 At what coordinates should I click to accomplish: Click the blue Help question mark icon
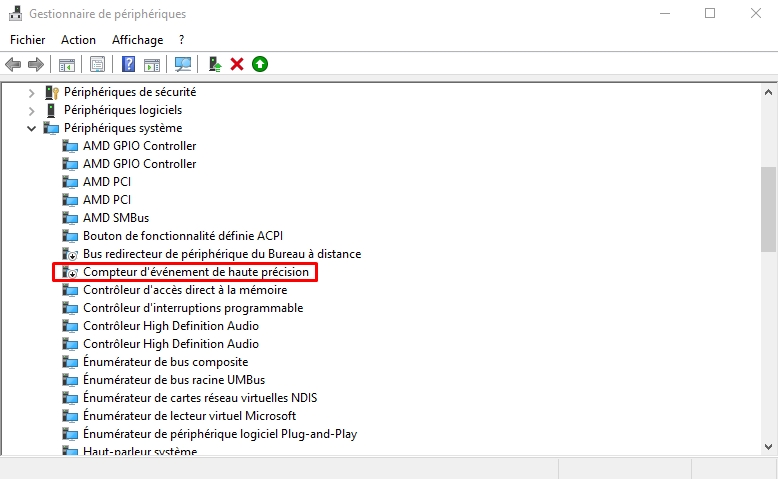pyautogui.click(x=128, y=64)
